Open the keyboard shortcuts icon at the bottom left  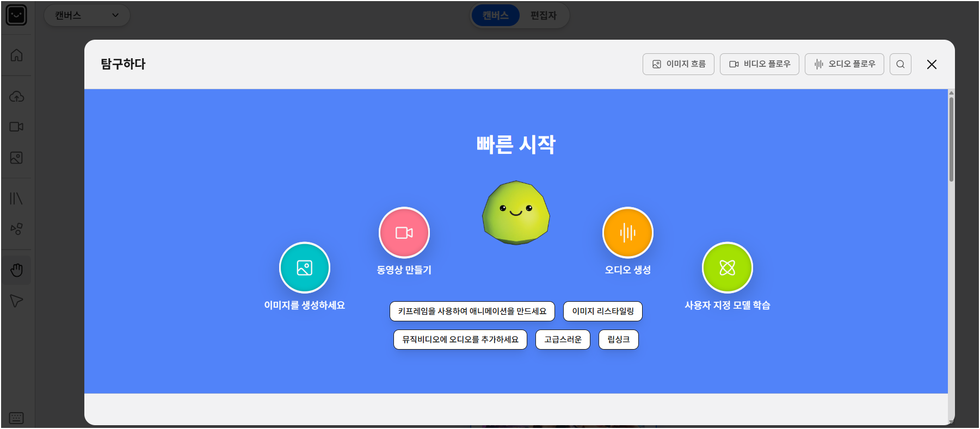click(16, 418)
